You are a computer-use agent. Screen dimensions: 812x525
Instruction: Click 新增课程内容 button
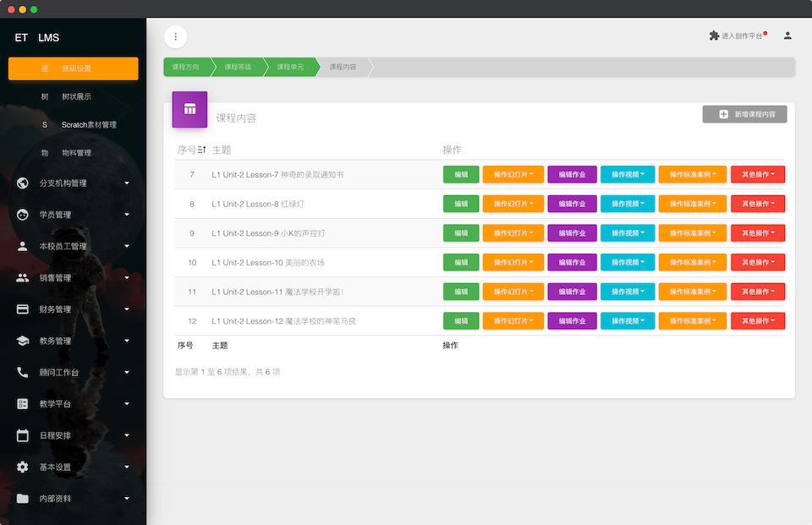tap(744, 114)
